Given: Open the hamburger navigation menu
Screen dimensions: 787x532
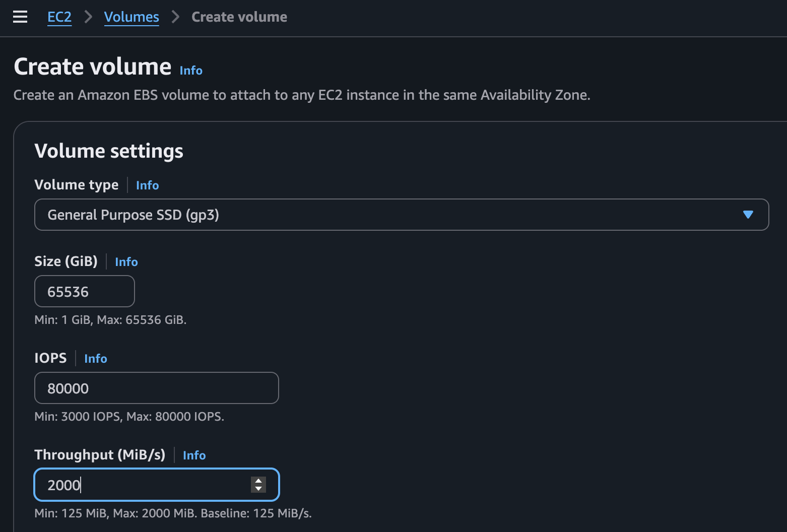Looking at the screenshot, I should tap(20, 17).
